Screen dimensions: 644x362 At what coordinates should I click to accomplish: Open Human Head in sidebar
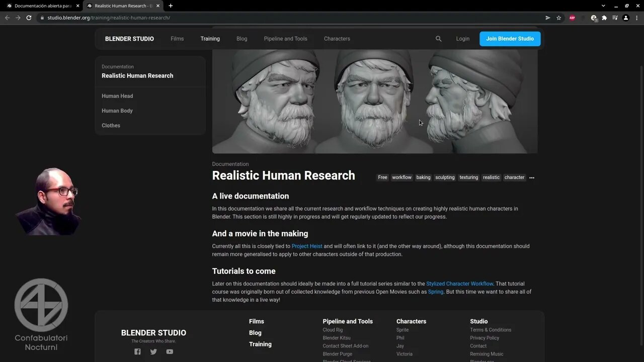click(117, 96)
